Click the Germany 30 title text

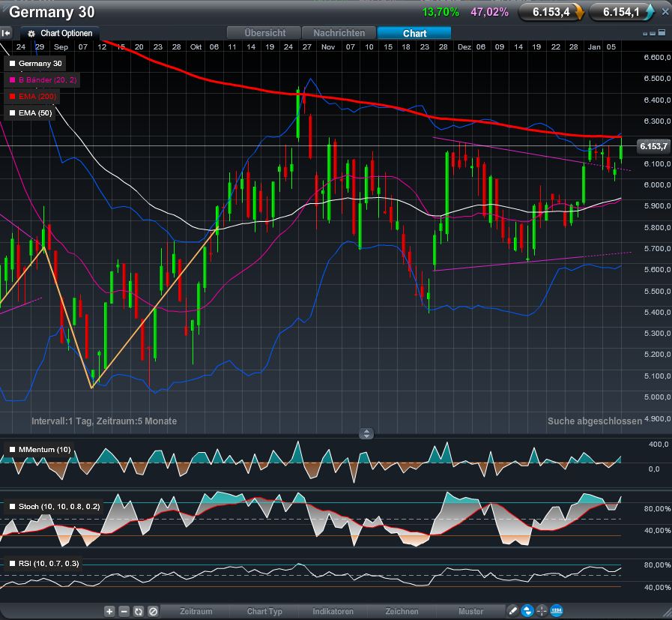(x=52, y=12)
